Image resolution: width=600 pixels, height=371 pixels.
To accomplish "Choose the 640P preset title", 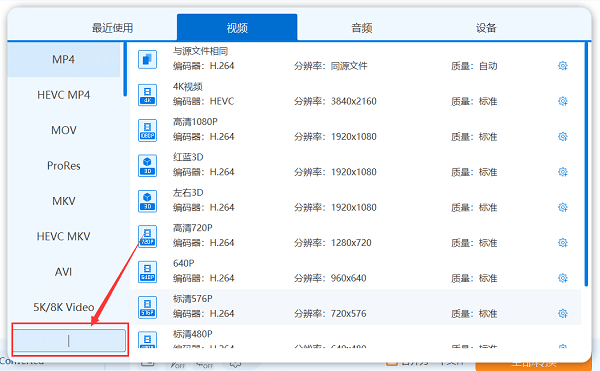I will click(x=184, y=264).
